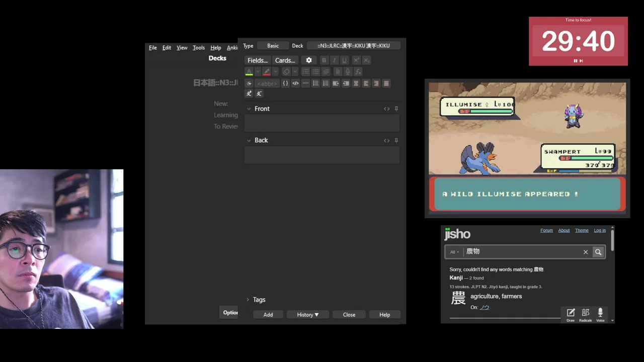Click the </> code tag icon
This screenshot has height=362, width=644.
[295, 83]
